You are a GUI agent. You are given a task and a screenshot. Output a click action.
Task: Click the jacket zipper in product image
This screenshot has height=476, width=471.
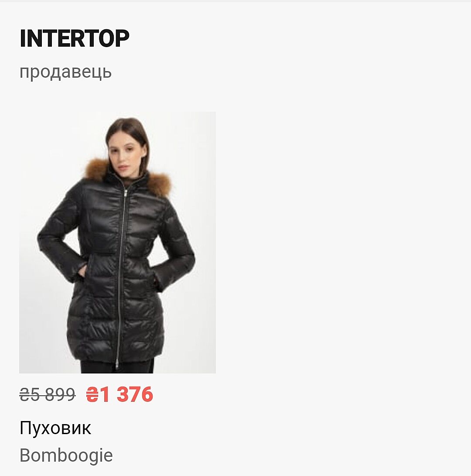pos(122,273)
